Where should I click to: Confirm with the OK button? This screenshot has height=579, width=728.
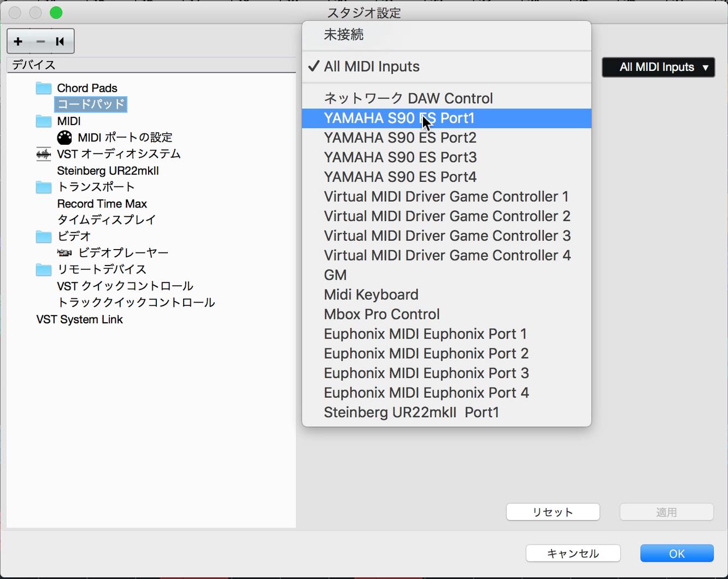[x=677, y=553]
